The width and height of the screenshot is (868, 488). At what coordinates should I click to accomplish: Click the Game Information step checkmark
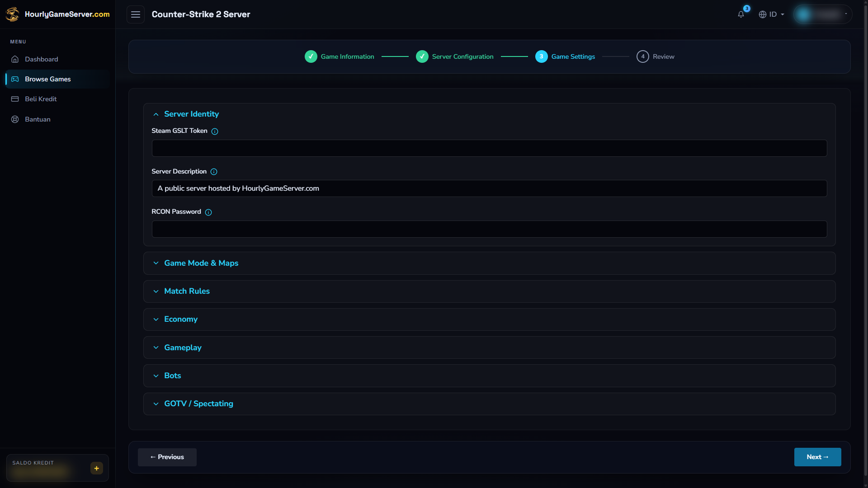[311, 56]
